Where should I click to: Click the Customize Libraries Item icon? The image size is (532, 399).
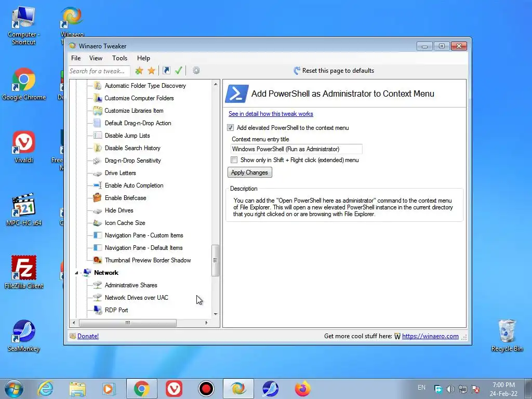click(98, 111)
